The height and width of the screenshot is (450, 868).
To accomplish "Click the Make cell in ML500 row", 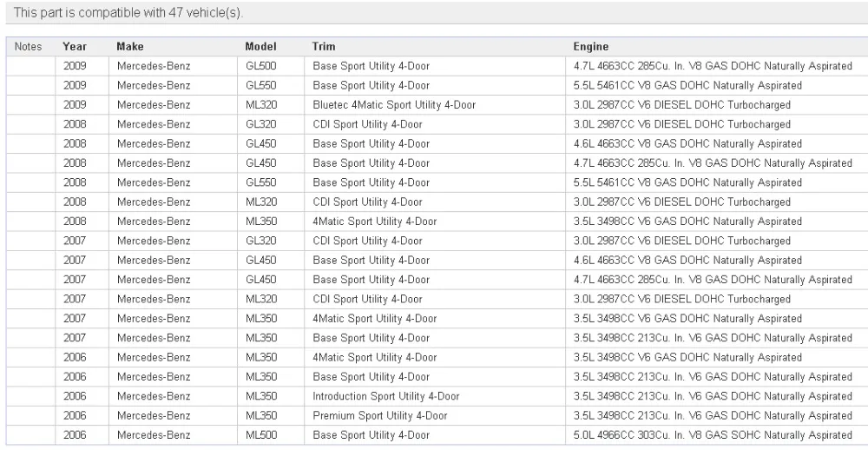I will (154, 434).
